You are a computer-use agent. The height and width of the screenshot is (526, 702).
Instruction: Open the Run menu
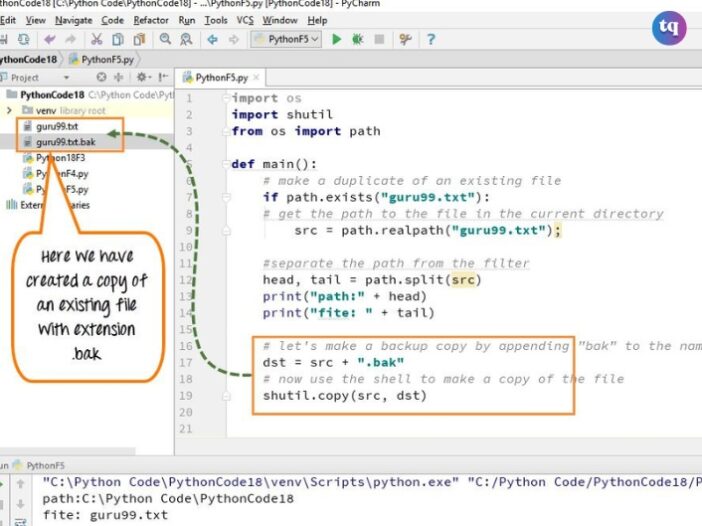click(x=187, y=20)
